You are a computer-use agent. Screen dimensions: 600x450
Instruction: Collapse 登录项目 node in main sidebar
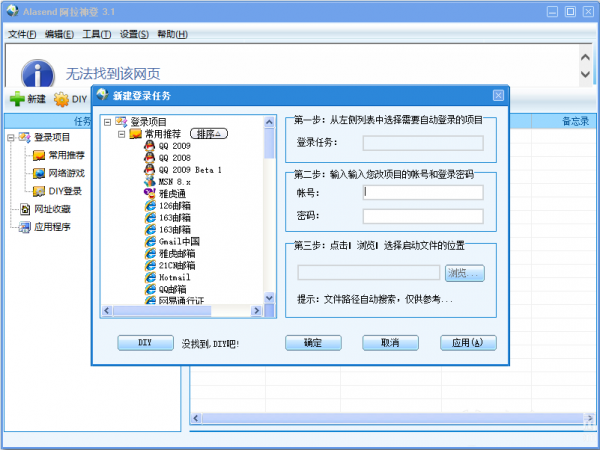(11, 137)
